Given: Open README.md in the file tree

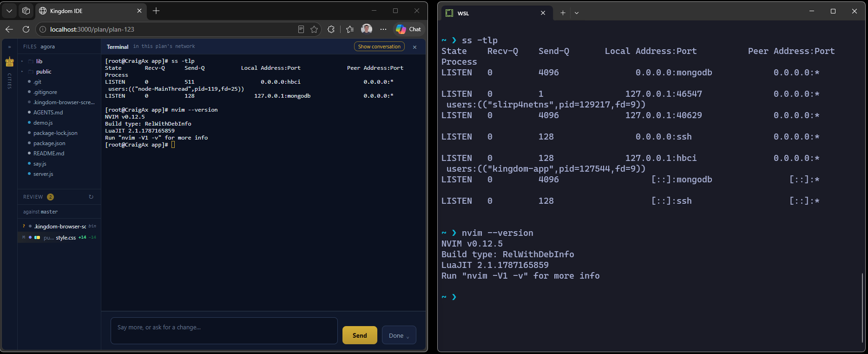Looking at the screenshot, I should (x=49, y=154).
